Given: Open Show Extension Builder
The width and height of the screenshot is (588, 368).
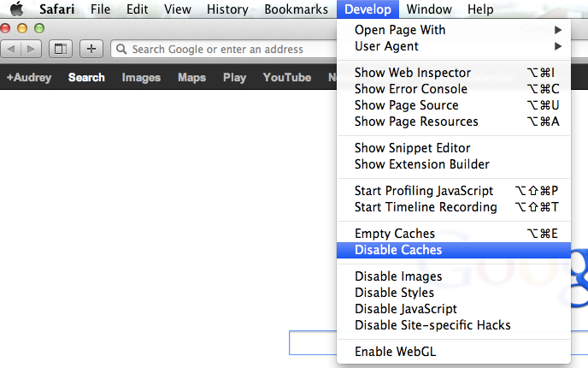Looking at the screenshot, I should [454, 164].
